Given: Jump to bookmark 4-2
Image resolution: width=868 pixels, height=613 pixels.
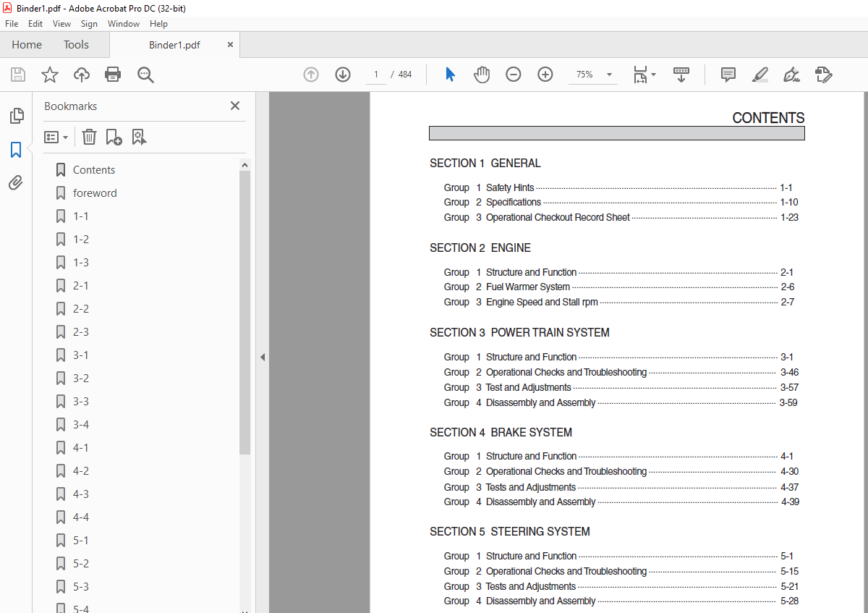Looking at the screenshot, I should (81, 471).
